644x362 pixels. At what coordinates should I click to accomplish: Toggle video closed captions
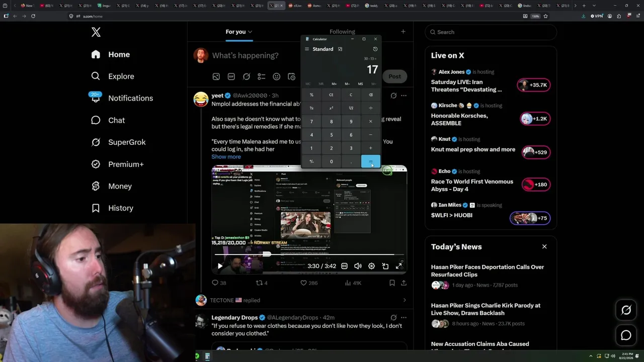point(344,266)
